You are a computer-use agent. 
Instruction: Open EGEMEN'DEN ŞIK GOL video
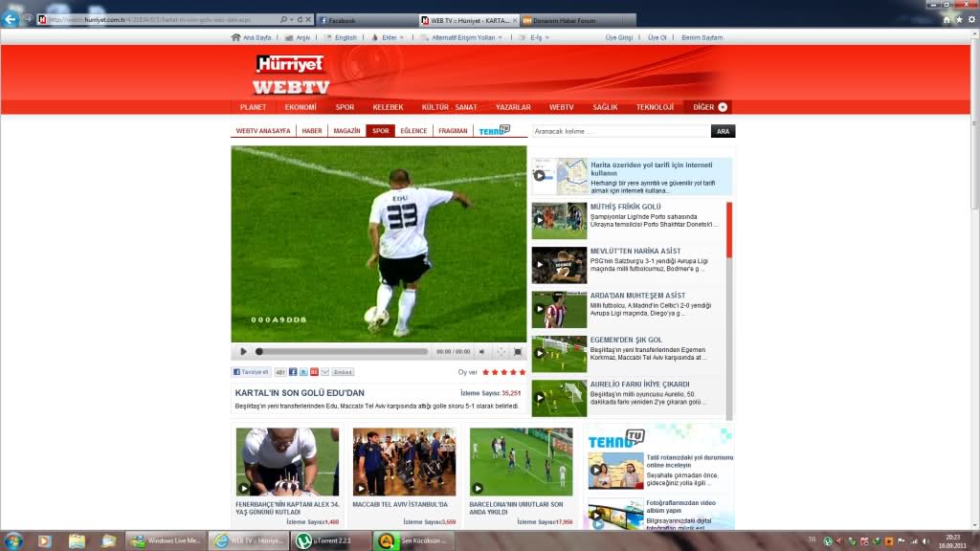pos(559,354)
